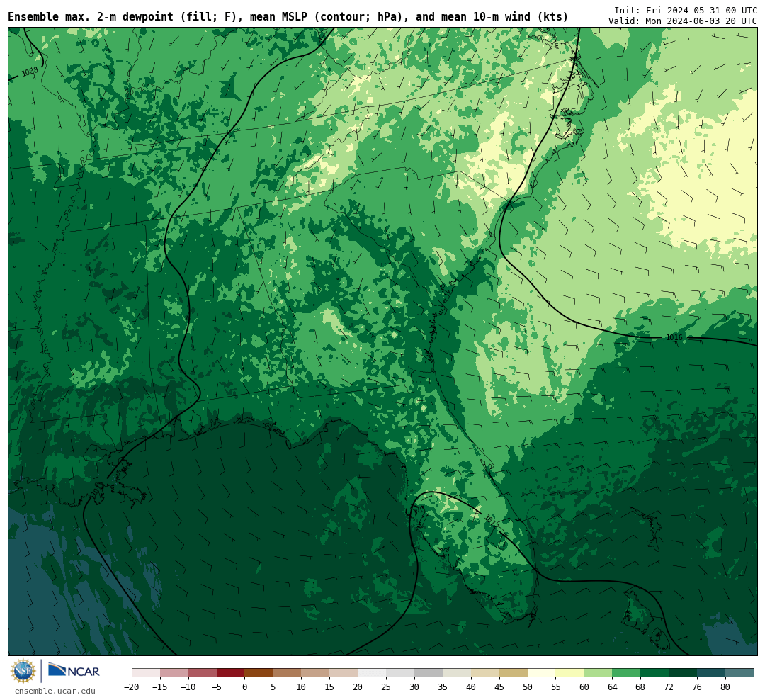
Task: Click the NCAR logo
Action: [x=74, y=670]
